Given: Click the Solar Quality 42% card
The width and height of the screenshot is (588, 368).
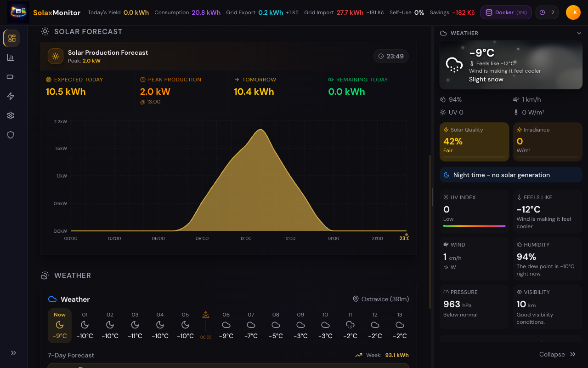Looking at the screenshot, I should [474, 142].
